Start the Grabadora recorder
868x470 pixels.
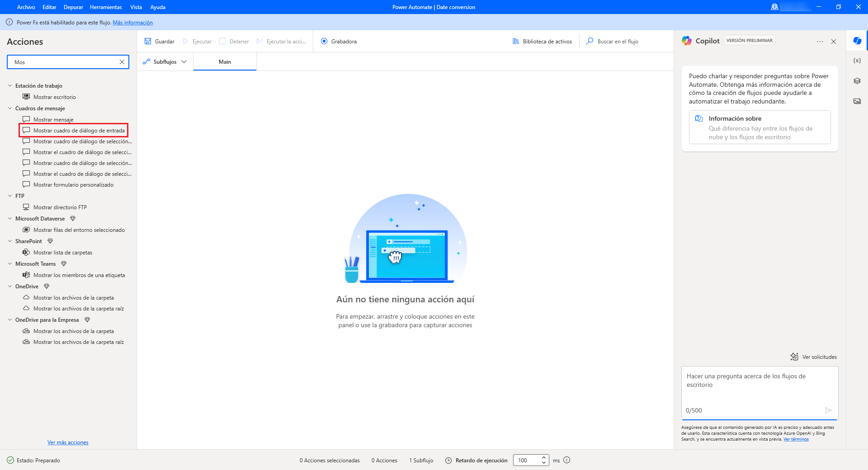pos(339,42)
